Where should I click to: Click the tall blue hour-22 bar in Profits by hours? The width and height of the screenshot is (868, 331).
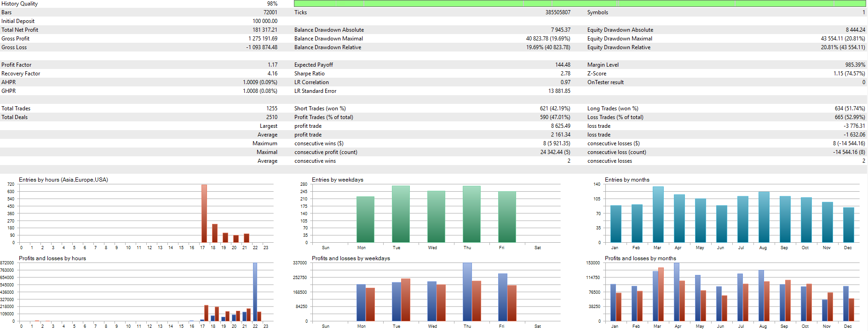pyautogui.click(x=255, y=291)
